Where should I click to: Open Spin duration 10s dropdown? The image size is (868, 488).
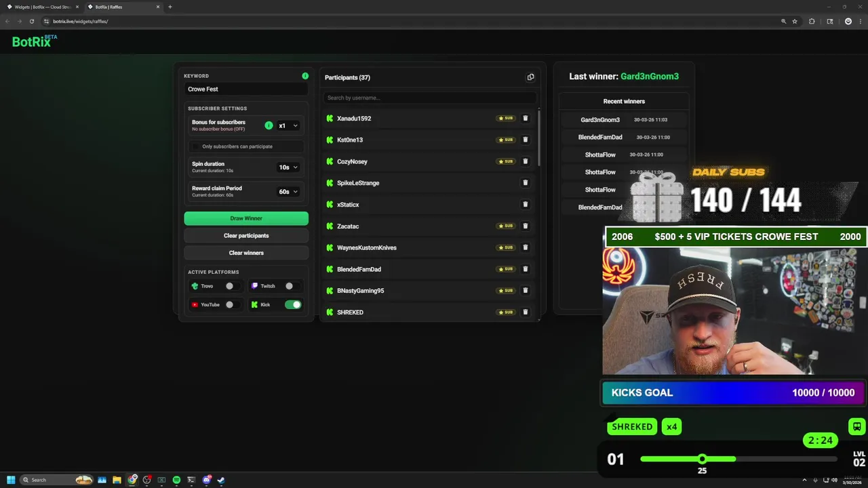[288, 167]
